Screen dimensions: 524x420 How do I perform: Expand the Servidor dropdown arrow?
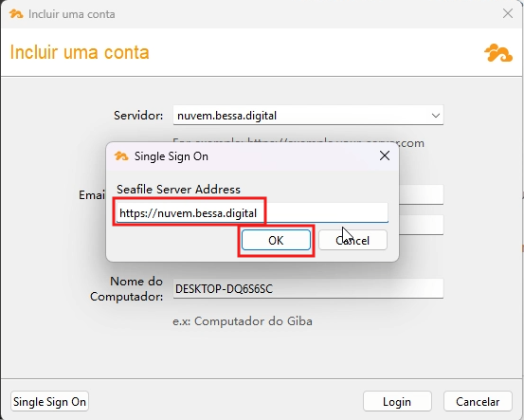[436, 116]
